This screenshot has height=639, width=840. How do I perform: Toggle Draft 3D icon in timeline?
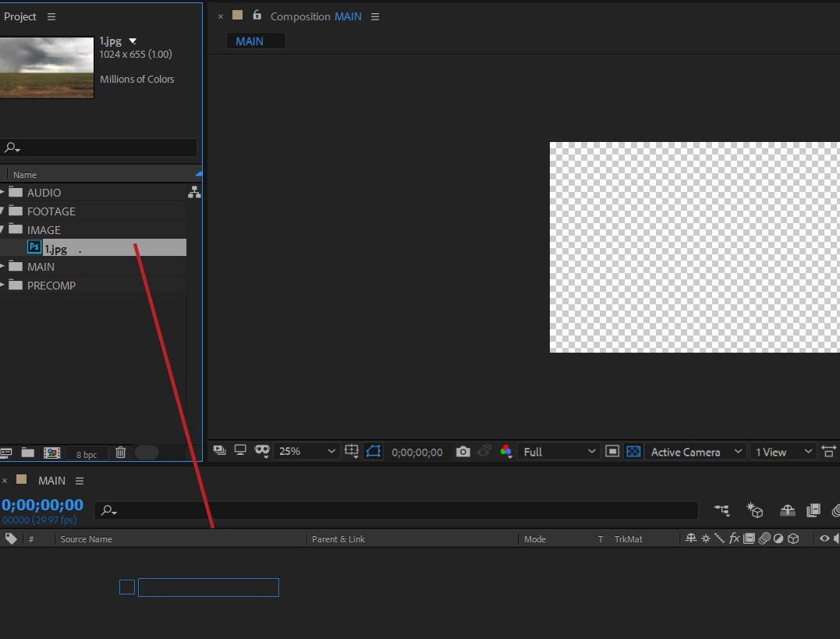click(x=755, y=510)
